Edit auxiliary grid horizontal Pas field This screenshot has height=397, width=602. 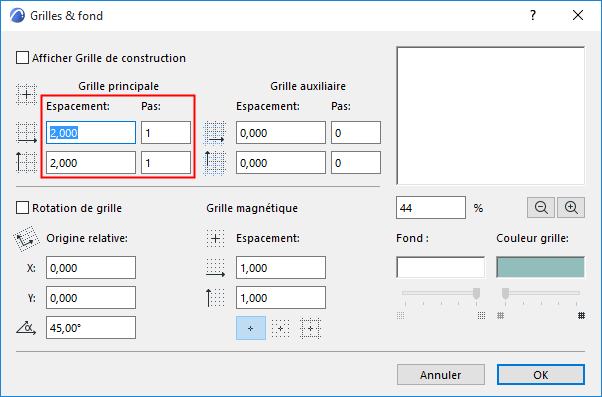coord(356,133)
